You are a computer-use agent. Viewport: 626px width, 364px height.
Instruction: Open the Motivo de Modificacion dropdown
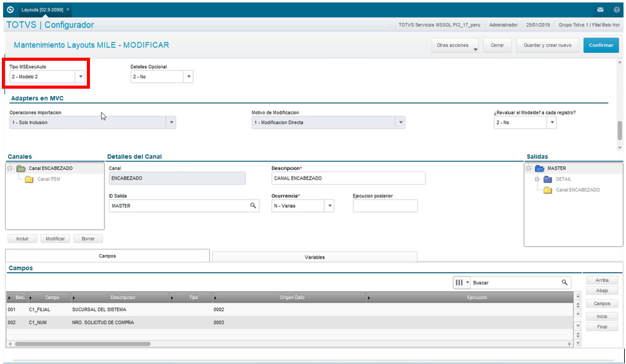click(400, 123)
